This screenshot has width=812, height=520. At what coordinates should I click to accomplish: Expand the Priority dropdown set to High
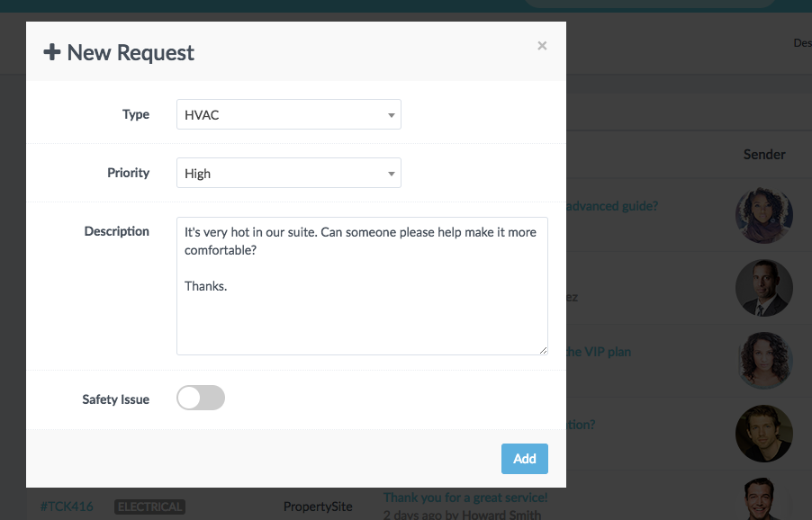288,173
